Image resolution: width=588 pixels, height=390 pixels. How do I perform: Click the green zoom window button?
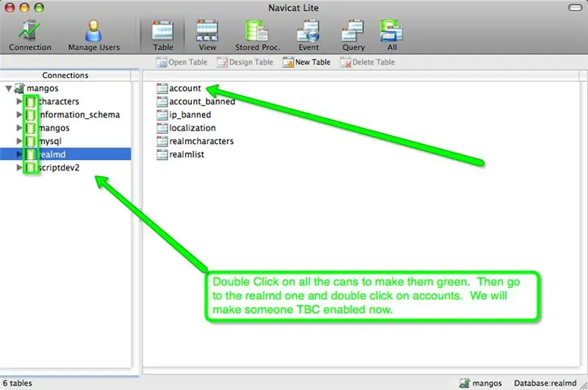tap(39, 7)
